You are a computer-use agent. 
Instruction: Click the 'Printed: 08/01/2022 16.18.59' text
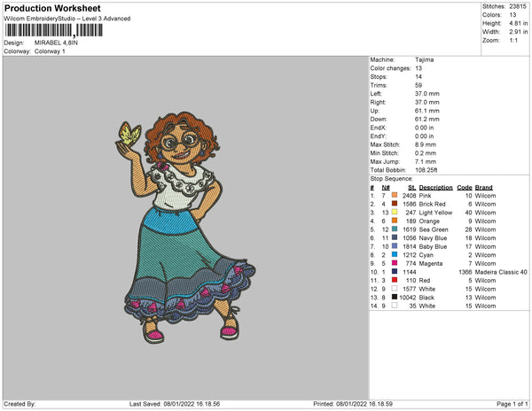(353, 404)
